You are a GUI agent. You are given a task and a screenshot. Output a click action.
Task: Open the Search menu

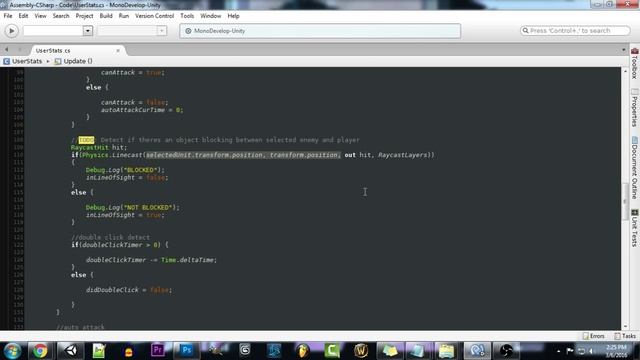[61, 16]
